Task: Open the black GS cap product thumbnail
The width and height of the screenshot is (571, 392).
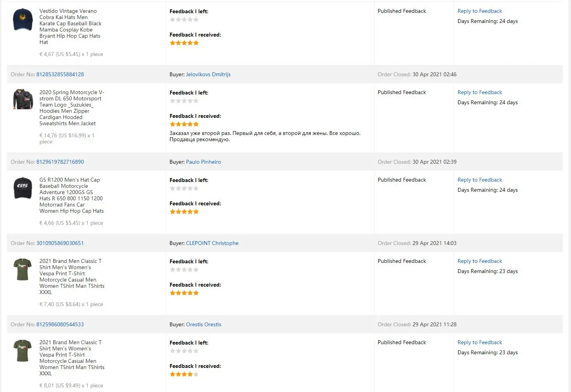Action: tap(23, 188)
